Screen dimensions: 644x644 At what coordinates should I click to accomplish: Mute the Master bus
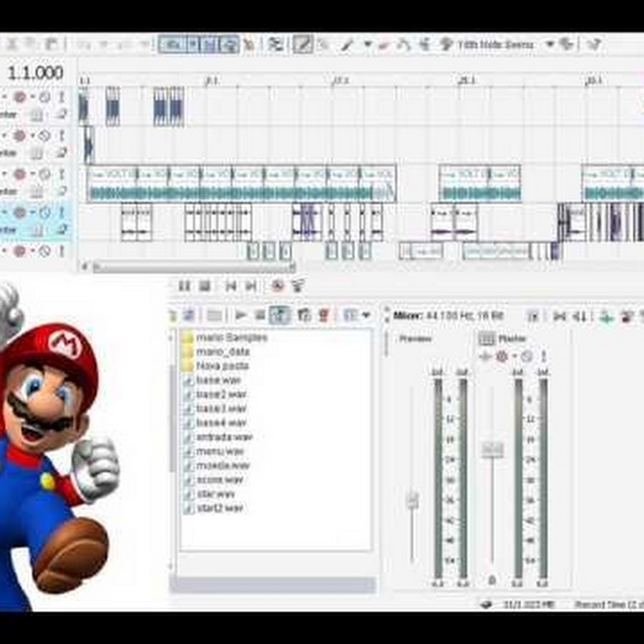tap(527, 356)
